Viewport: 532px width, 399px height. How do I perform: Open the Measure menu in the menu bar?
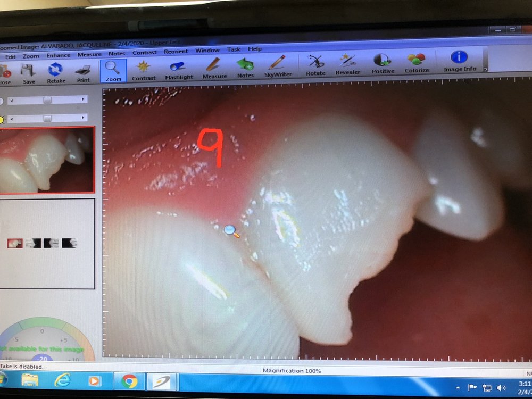89,54
